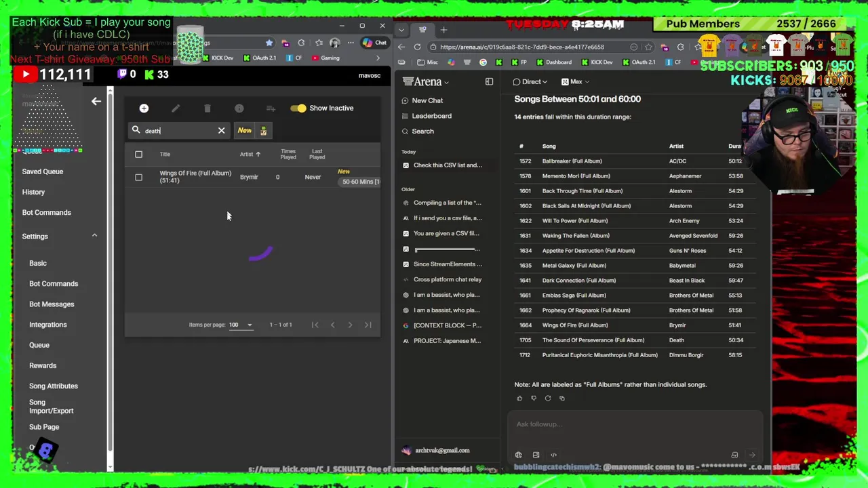Open Sub Page settings
This screenshot has height=488, width=868.
(44, 427)
